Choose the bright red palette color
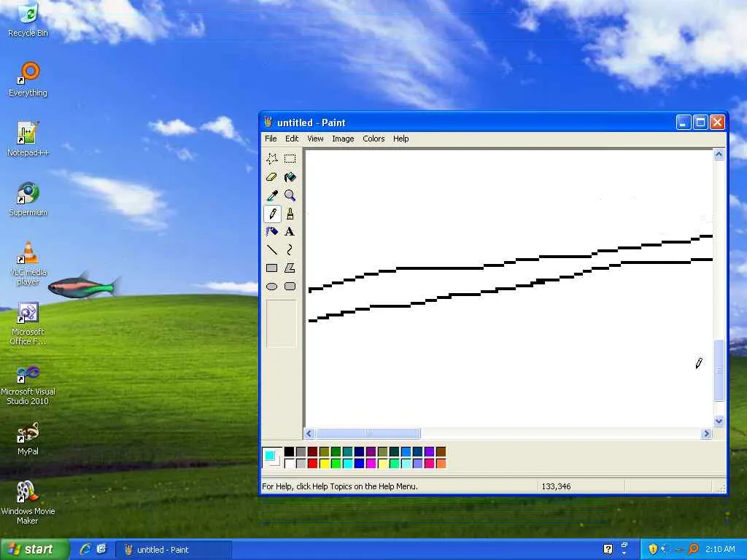The height and width of the screenshot is (560, 747). pos(312,463)
